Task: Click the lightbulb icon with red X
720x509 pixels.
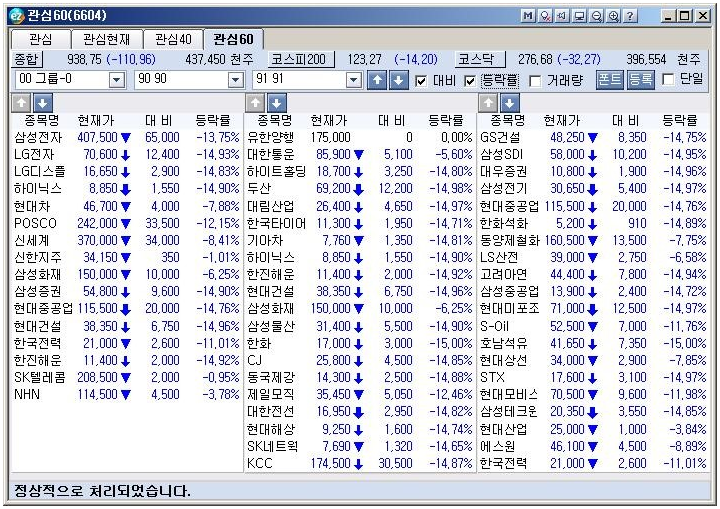Action: pos(546,16)
